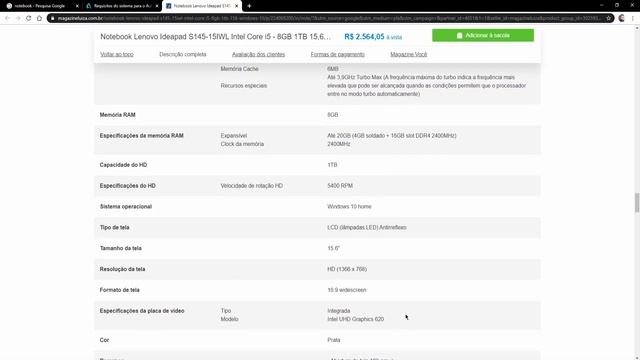
Task: Select the Notebook Lenovo Ideapad tab
Action: point(202,6)
